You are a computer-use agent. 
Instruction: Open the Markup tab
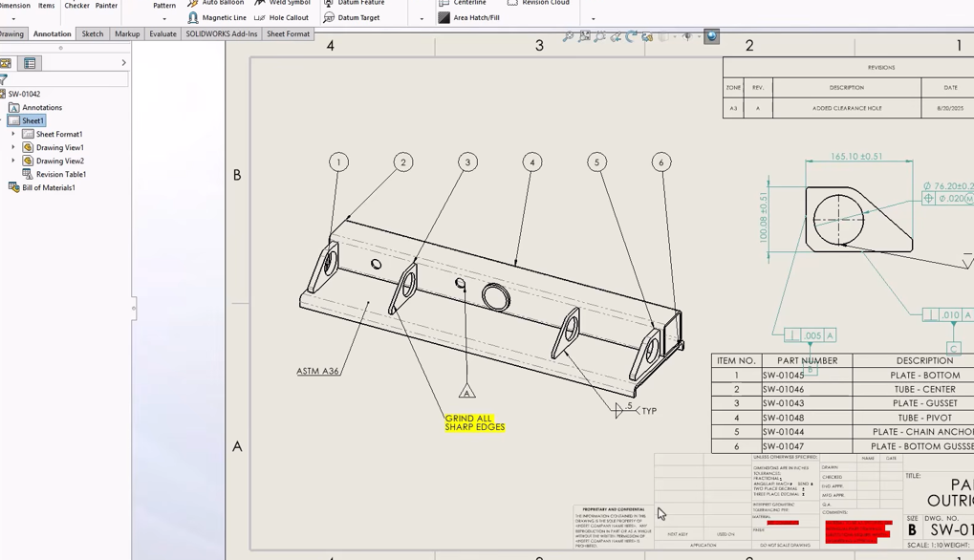click(127, 34)
